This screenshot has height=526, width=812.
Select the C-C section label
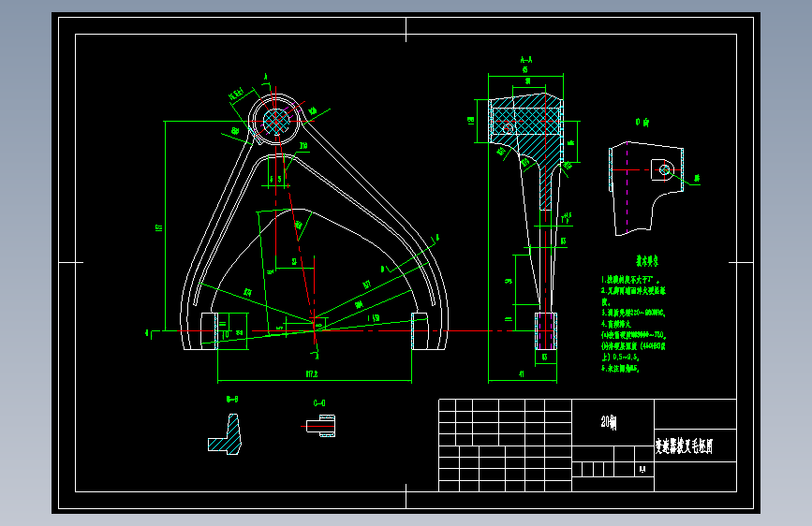(x=319, y=403)
